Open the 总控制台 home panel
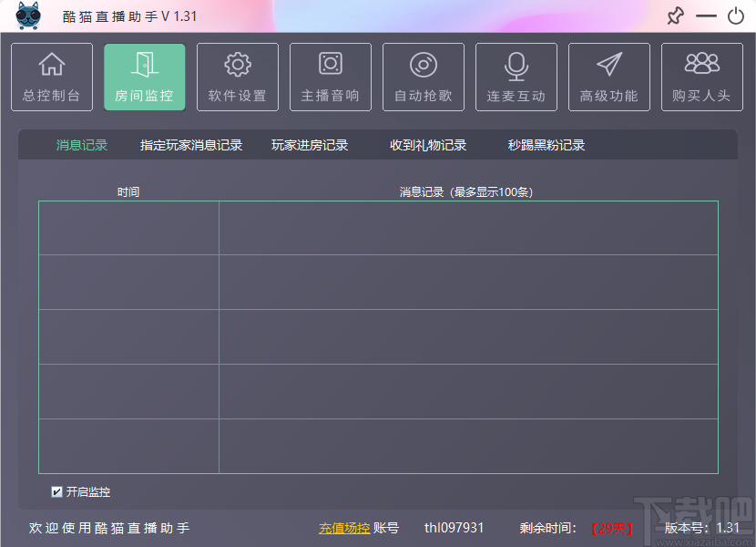 point(52,77)
